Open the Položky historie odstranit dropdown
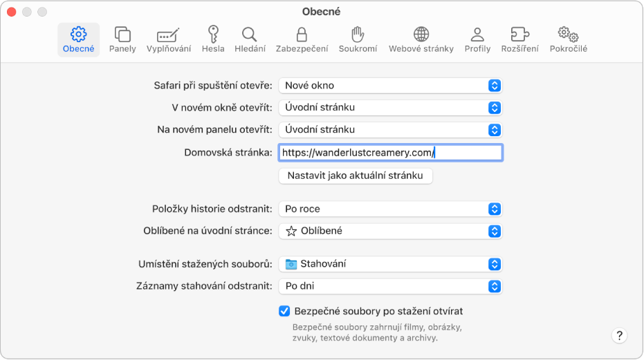The height and width of the screenshot is (360, 644). coord(390,209)
